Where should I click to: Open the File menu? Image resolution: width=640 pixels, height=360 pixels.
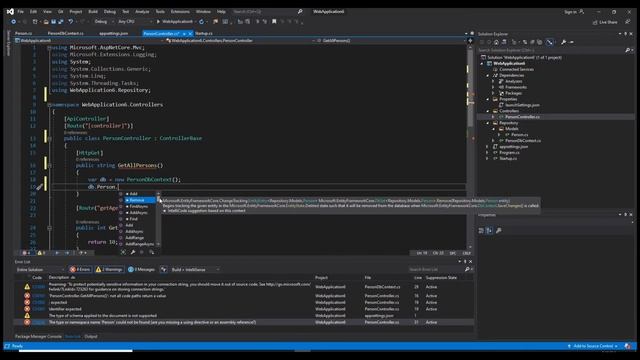pos(20,12)
